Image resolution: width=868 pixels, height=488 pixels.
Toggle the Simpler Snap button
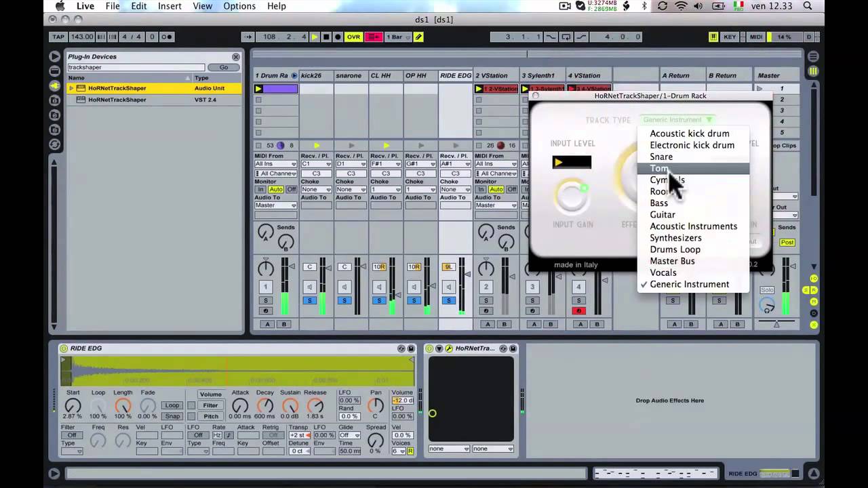tap(172, 416)
